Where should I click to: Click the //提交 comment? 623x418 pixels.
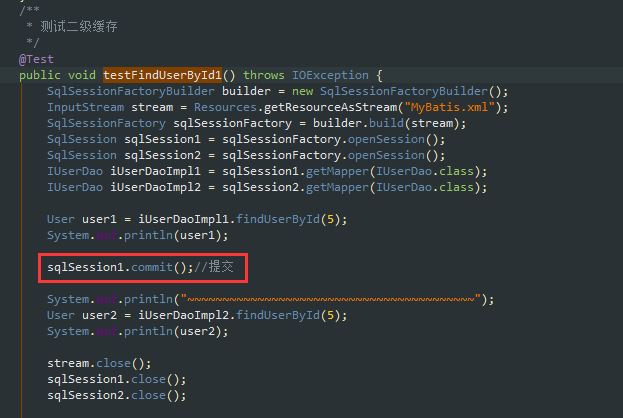[x=214, y=267]
